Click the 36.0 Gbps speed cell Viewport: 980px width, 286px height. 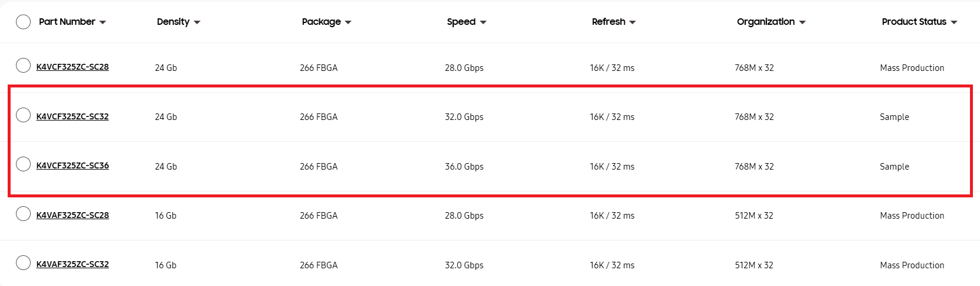point(464,167)
